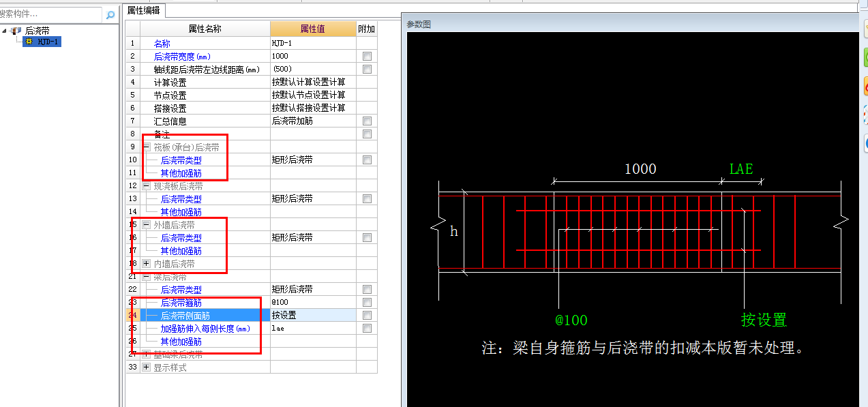Select the 后浇带宽度(mm) property label

[182, 56]
